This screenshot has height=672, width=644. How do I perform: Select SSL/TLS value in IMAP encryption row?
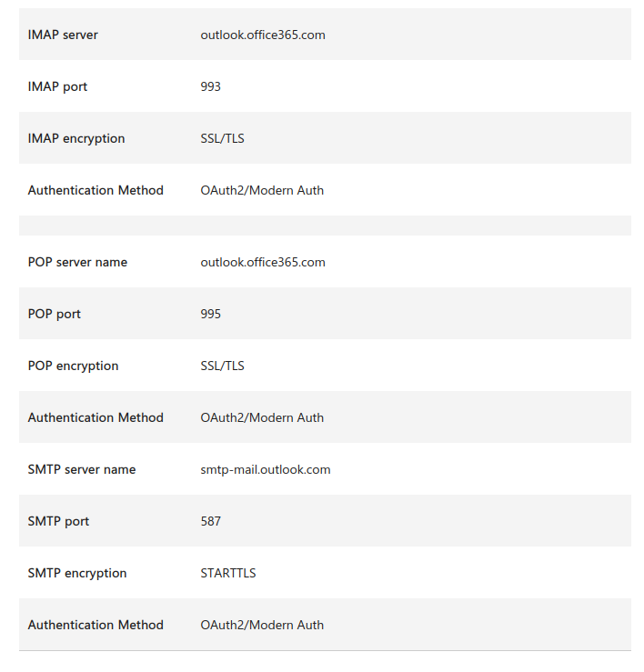(x=222, y=138)
